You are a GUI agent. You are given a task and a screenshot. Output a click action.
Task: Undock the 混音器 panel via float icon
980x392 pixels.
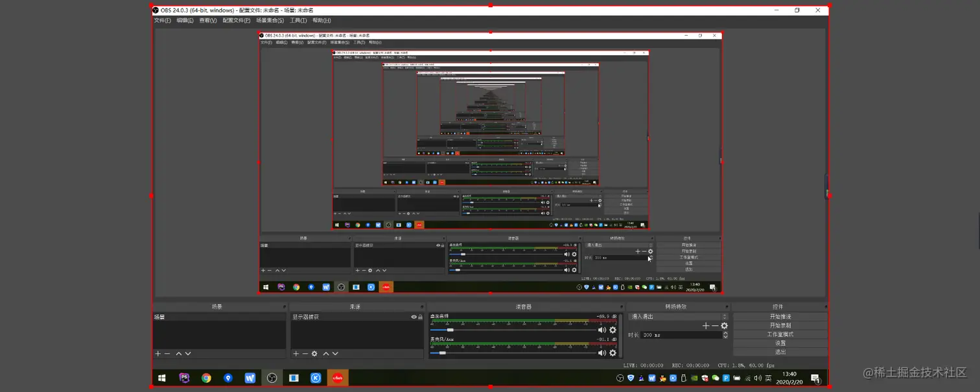(x=622, y=307)
